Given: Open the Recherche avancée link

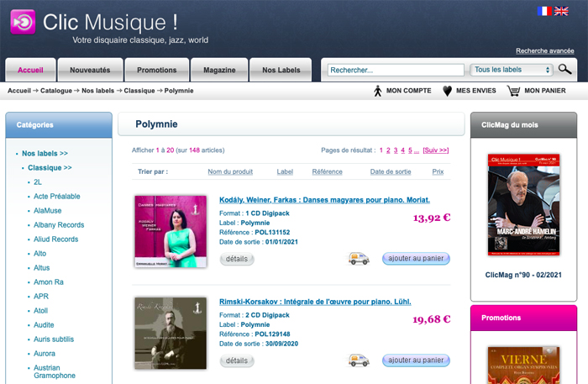Looking at the screenshot, I should (x=545, y=50).
